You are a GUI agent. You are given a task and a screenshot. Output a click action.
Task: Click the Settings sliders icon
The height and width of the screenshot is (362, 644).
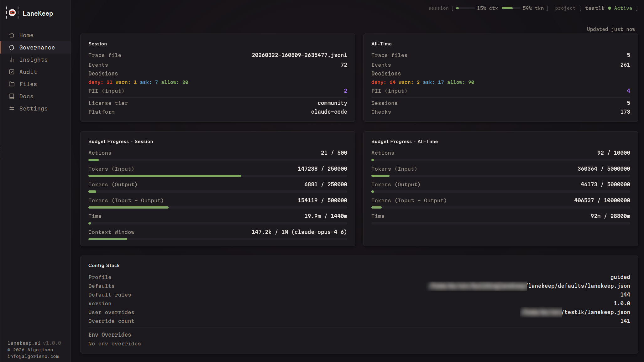pyautogui.click(x=12, y=108)
